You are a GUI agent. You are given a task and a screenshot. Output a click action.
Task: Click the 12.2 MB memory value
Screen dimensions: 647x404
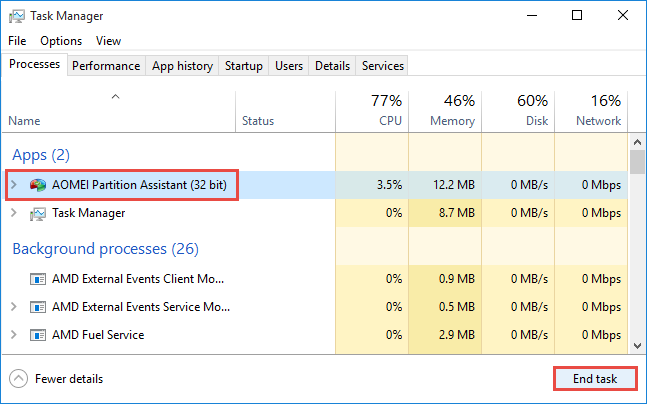pyautogui.click(x=454, y=185)
